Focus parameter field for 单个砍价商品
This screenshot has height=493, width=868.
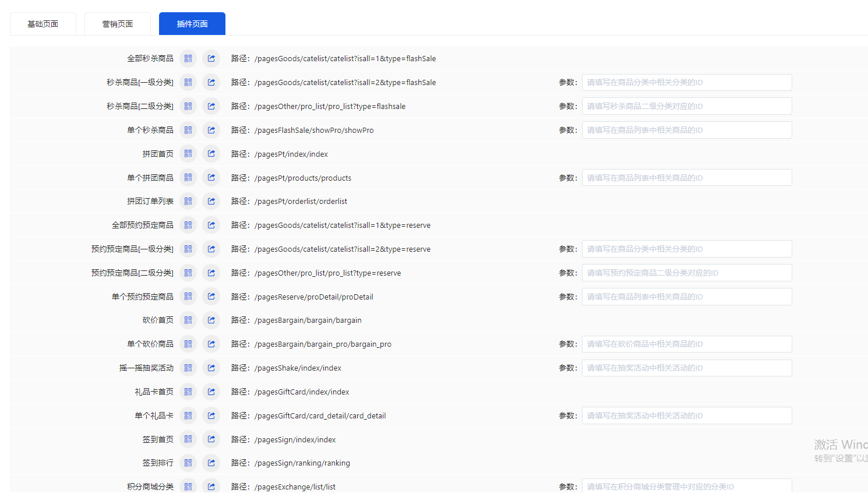pos(687,344)
